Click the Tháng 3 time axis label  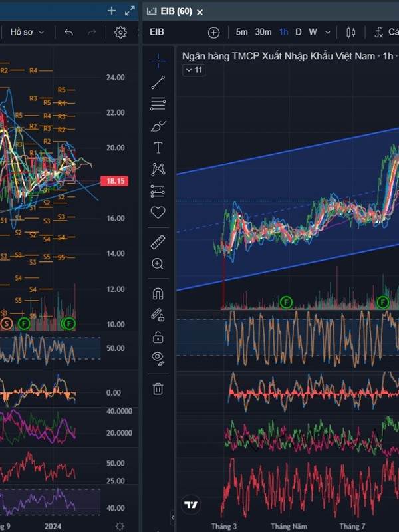coord(224,526)
